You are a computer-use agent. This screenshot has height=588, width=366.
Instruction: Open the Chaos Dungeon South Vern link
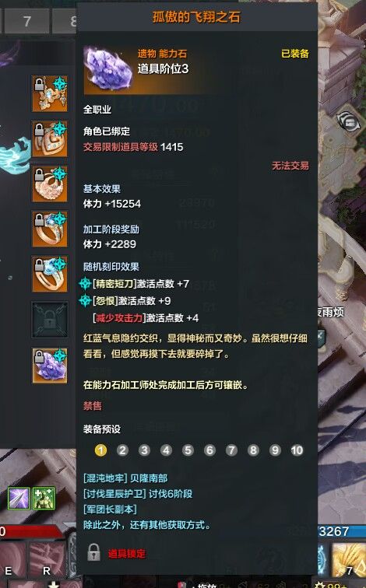coord(125,478)
